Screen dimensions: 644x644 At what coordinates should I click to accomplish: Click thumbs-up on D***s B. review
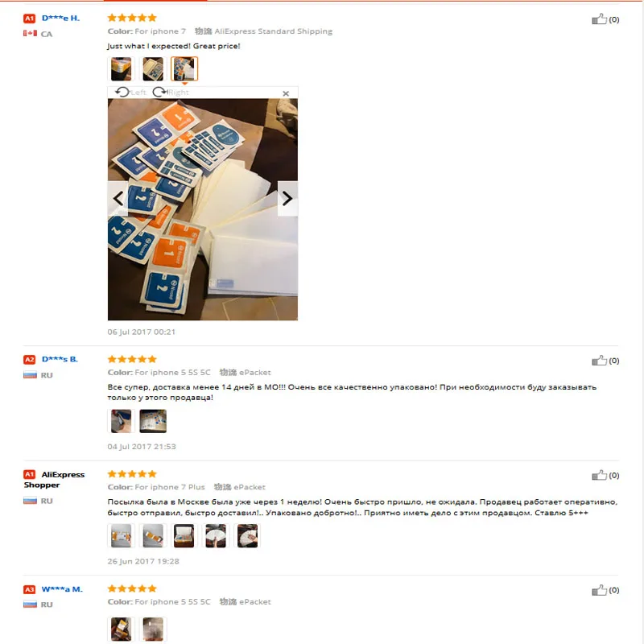599,361
